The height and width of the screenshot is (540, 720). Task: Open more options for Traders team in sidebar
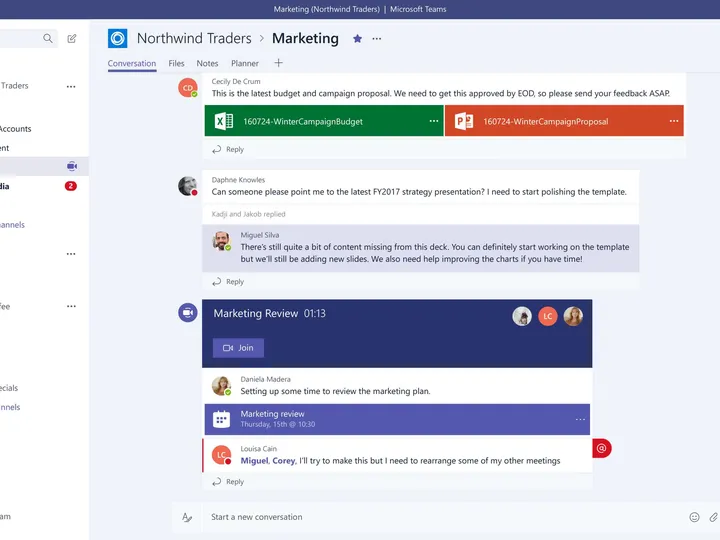point(71,86)
